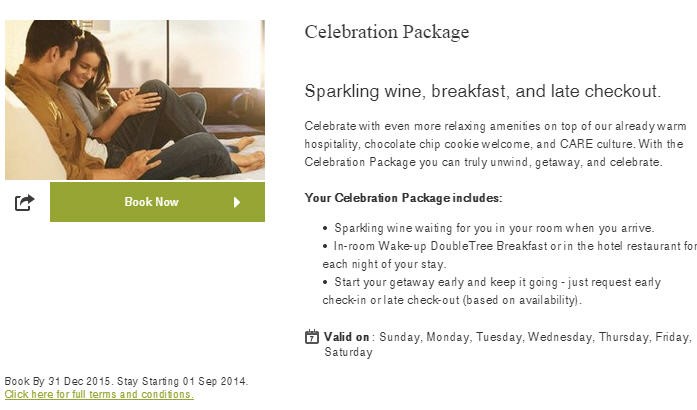Click the couple photo on the bed
The width and height of the screenshot is (697, 410).
tap(135, 100)
